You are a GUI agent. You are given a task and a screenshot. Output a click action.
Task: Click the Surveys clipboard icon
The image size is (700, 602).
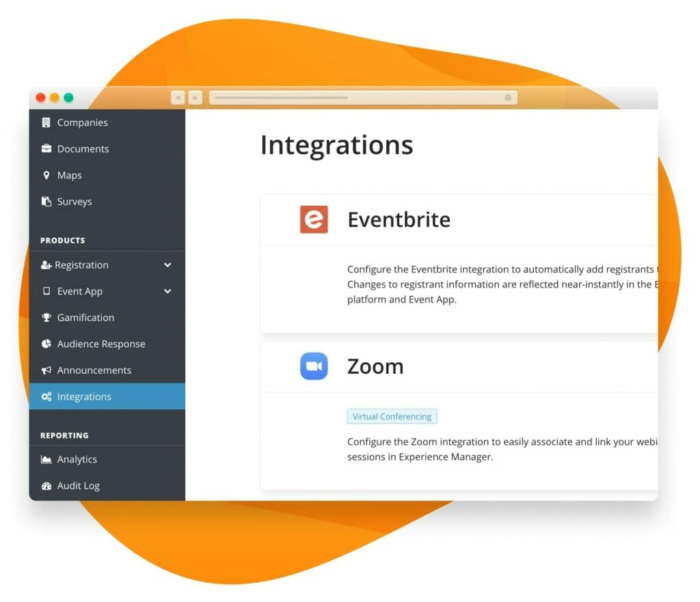[x=46, y=202]
